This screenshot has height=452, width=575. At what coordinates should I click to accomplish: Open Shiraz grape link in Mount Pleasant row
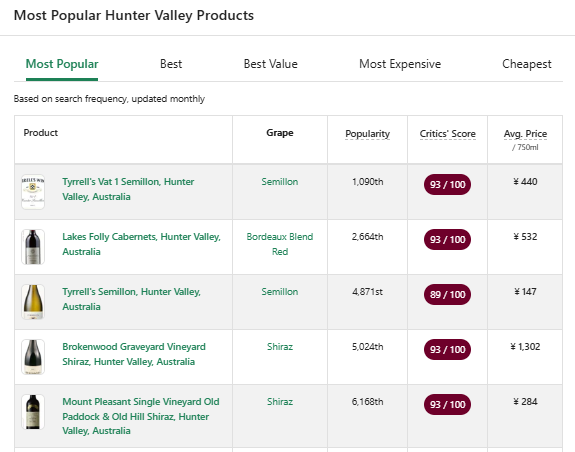(280, 402)
